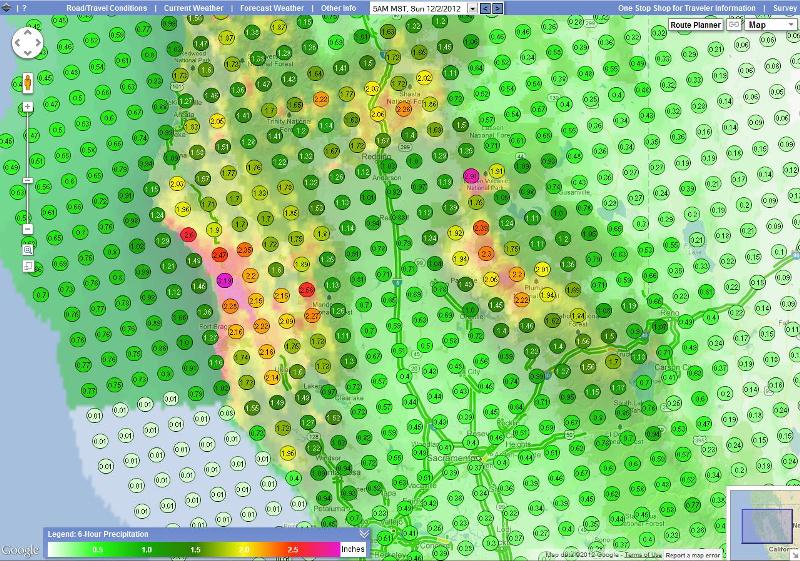
Task: Click the zoom slider handle
Action: pos(27,181)
